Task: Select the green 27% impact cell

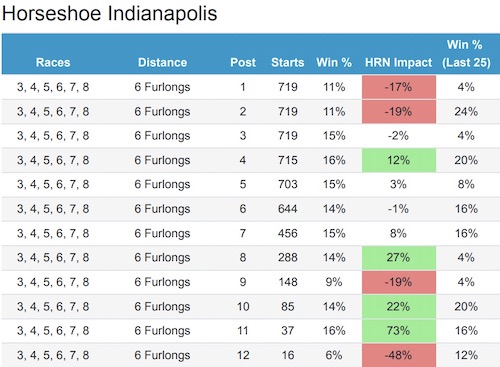Action: point(399,258)
